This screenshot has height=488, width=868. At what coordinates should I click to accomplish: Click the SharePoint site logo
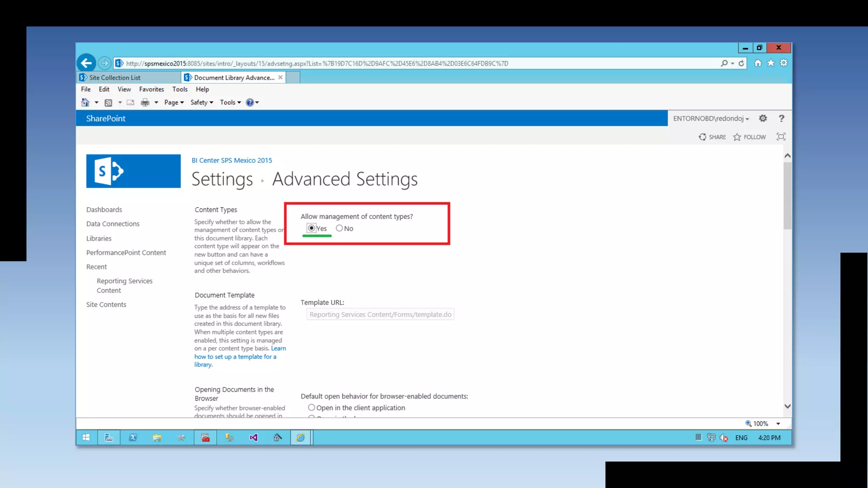point(133,171)
